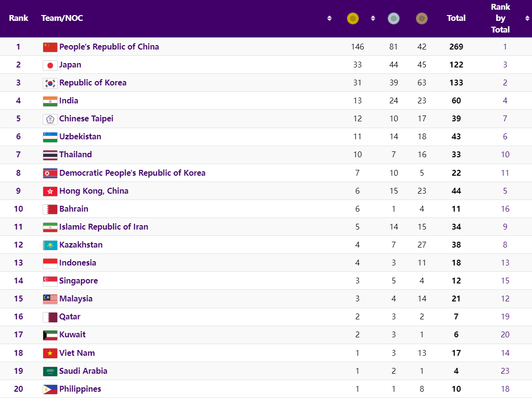The width and height of the screenshot is (532, 398).
Task: Click the Philippines flag icon
Action: (50, 389)
